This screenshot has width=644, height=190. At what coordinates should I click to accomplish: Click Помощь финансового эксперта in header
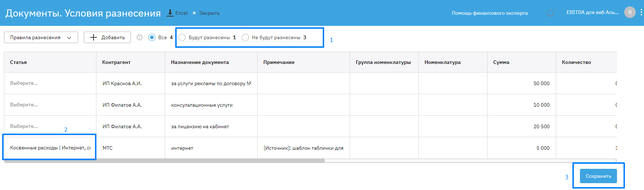click(490, 13)
